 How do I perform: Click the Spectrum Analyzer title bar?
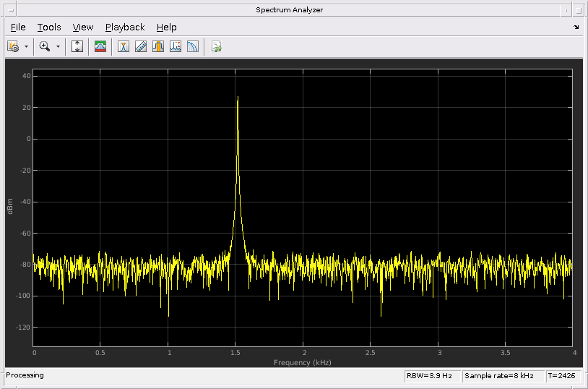coord(289,10)
